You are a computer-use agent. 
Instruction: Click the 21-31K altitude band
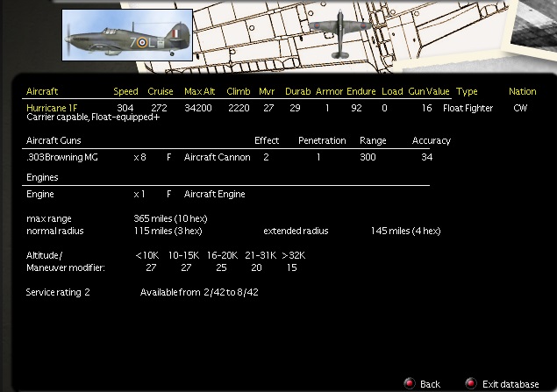[261, 256]
